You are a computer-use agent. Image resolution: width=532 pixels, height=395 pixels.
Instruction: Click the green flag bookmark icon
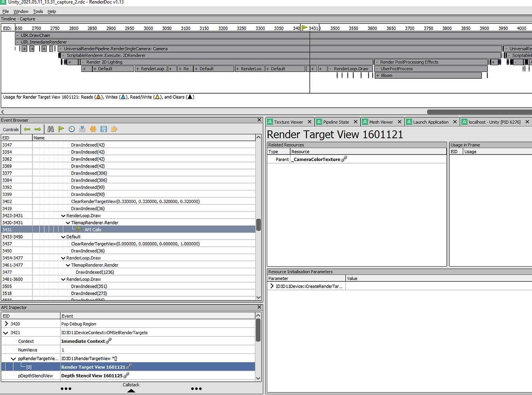tap(61, 129)
